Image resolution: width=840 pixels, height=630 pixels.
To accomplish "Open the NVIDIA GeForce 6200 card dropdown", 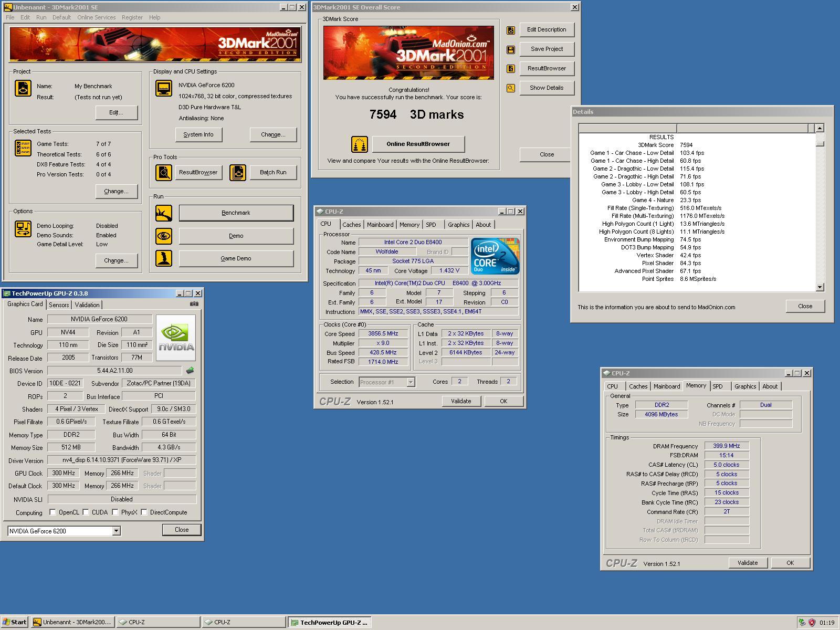I will [x=116, y=531].
